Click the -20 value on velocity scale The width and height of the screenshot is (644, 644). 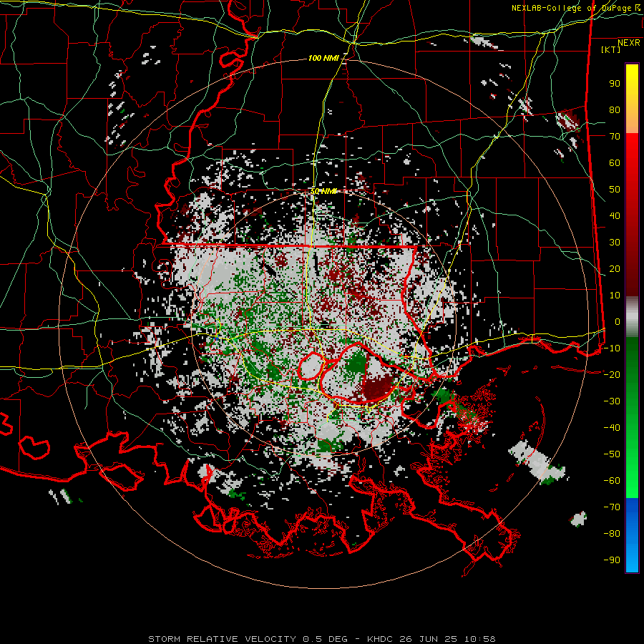pos(612,374)
